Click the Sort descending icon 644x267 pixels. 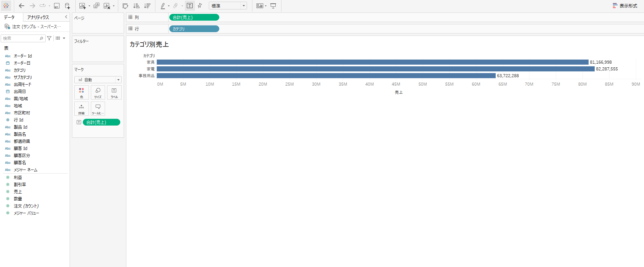click(x=147, y=6)
